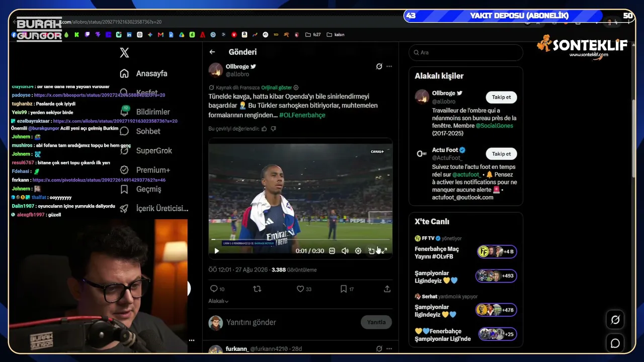
Task: Open the Gmail bookmark
Action: click(160, 35)
